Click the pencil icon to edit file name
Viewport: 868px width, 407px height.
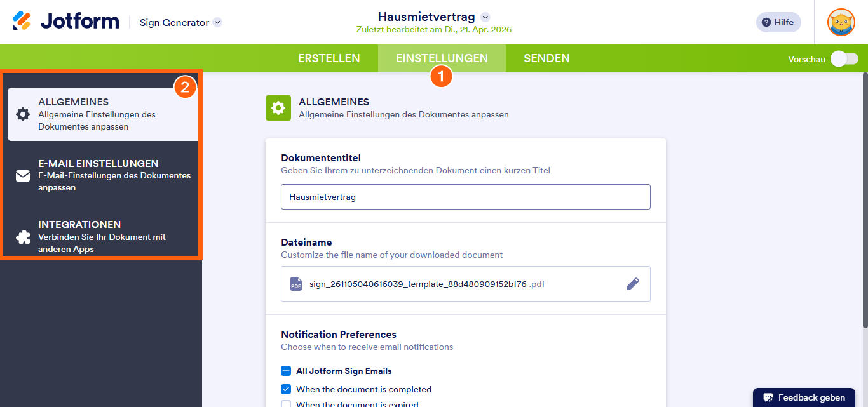click(x=632, y=284)
